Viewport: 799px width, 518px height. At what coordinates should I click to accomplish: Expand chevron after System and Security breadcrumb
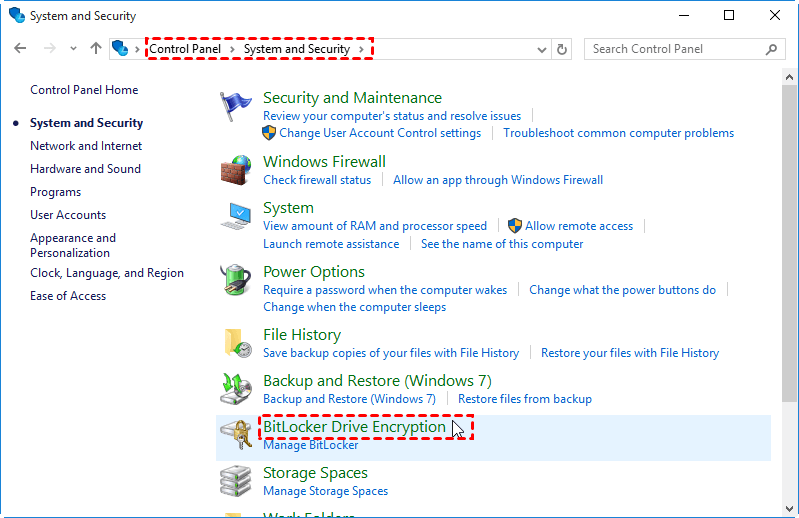[x=361, y=49]
